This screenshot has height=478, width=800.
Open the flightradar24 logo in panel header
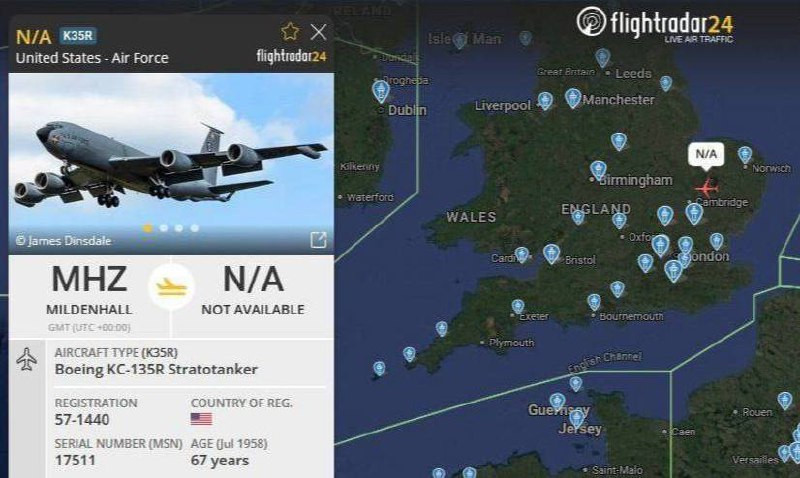point(291,56)
